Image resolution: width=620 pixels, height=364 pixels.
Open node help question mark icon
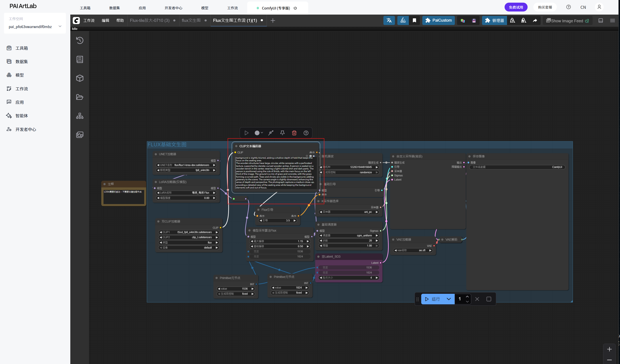[306, 133]
